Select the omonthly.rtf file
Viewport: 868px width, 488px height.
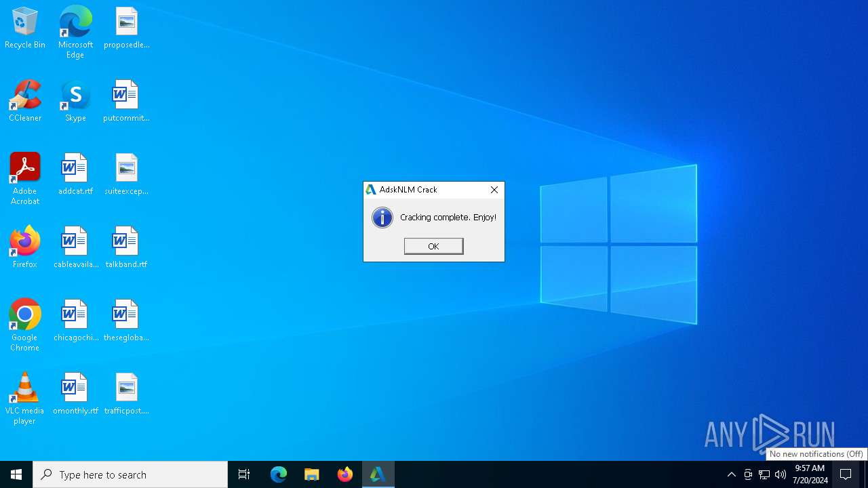pos(75,394)
